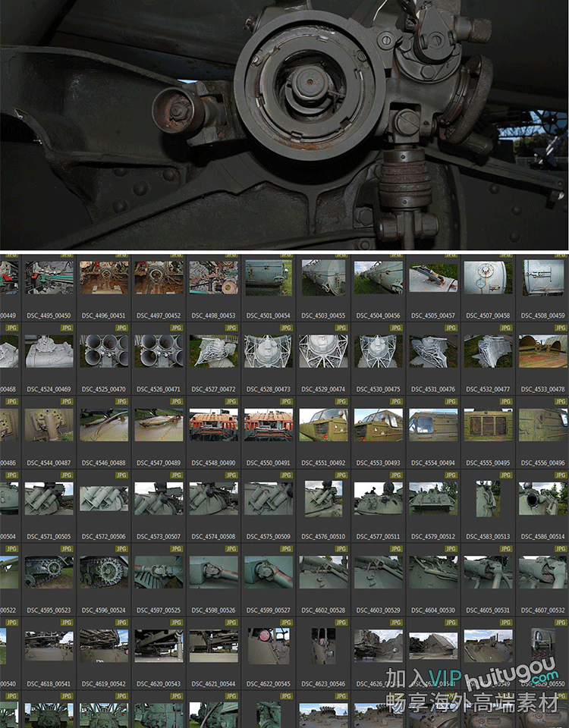
Task: Select the orange vehicle thumbnail DSC_4548_00490
Action: point(214,425)
